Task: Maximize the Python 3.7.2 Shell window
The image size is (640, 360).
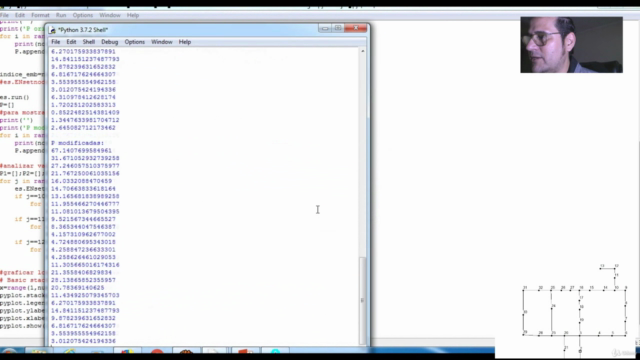Action: pyautogui.click(x=338, y=28)
